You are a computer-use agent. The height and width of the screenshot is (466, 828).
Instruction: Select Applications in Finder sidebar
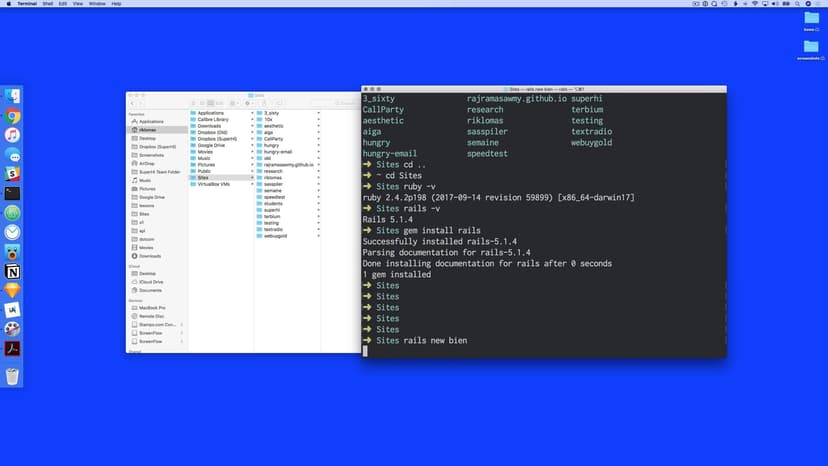[x=151, y=121]
